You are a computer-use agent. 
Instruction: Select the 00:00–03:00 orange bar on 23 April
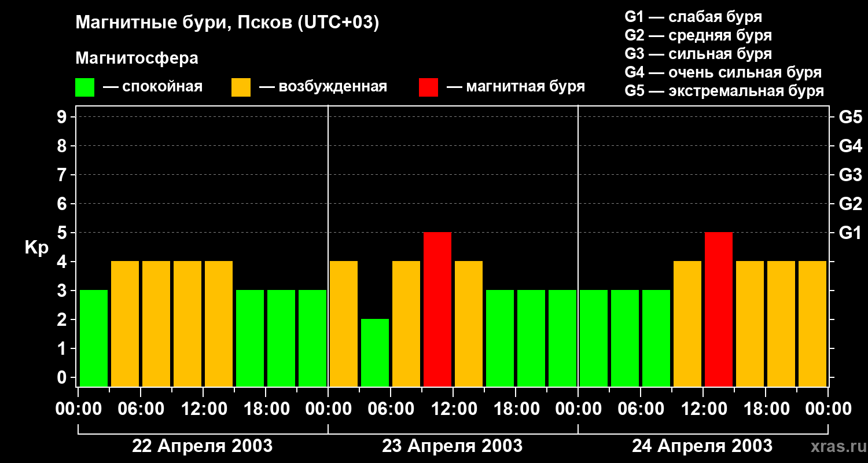344,324
